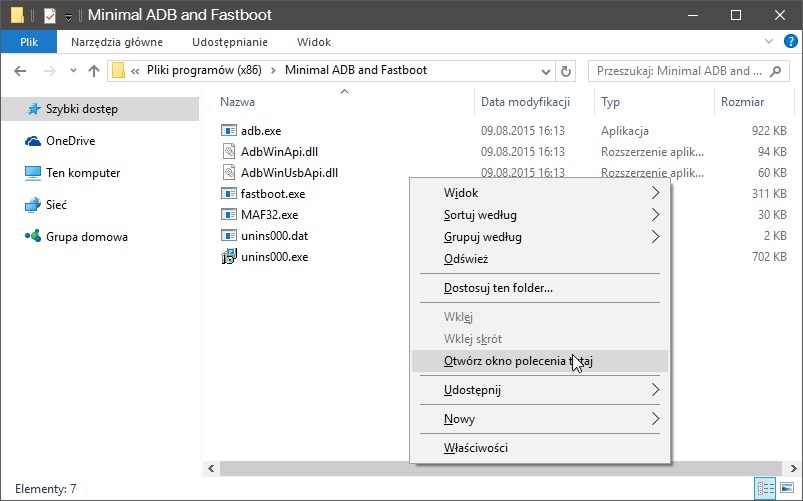Open Ten komputer in navigation pane

click(83, 173)
